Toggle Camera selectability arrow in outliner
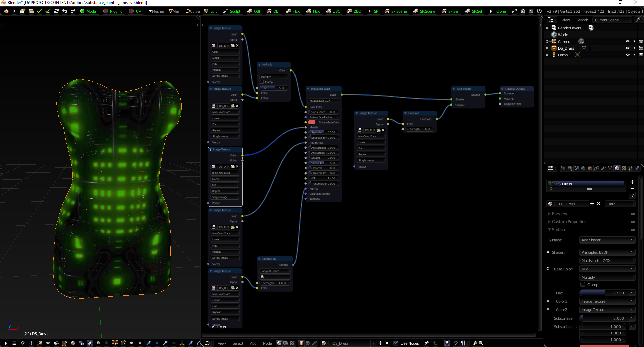 coord(634,42)
